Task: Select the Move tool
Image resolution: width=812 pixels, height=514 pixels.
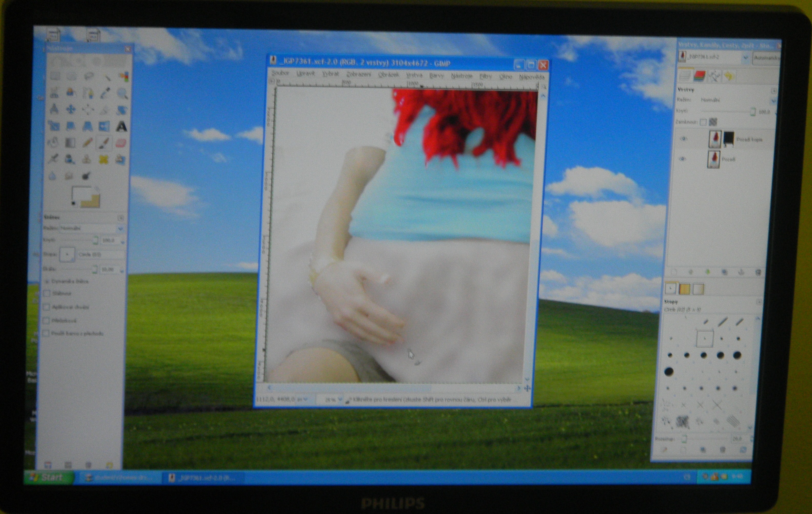Action: click(71, 109)
